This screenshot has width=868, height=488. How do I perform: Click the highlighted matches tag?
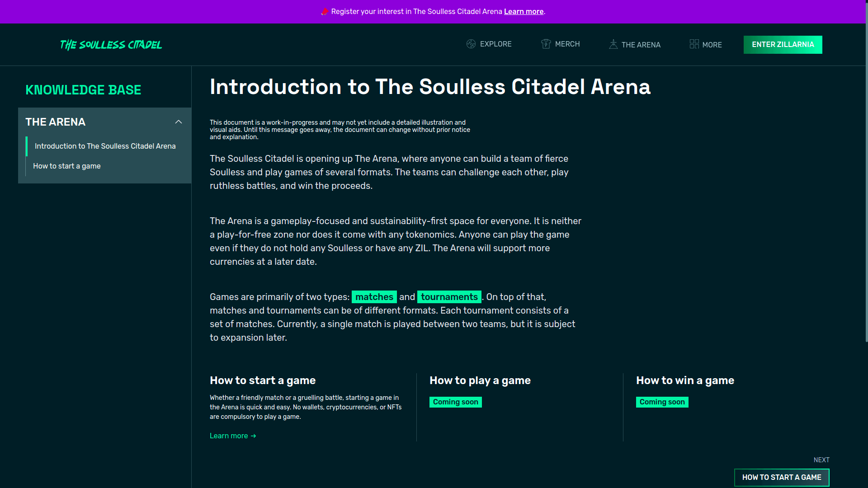click(374, 297)
